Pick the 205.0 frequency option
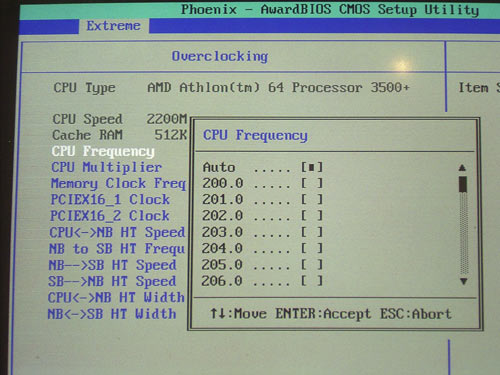The height and width of the screenshot is (375, 500). click(262, 264)
